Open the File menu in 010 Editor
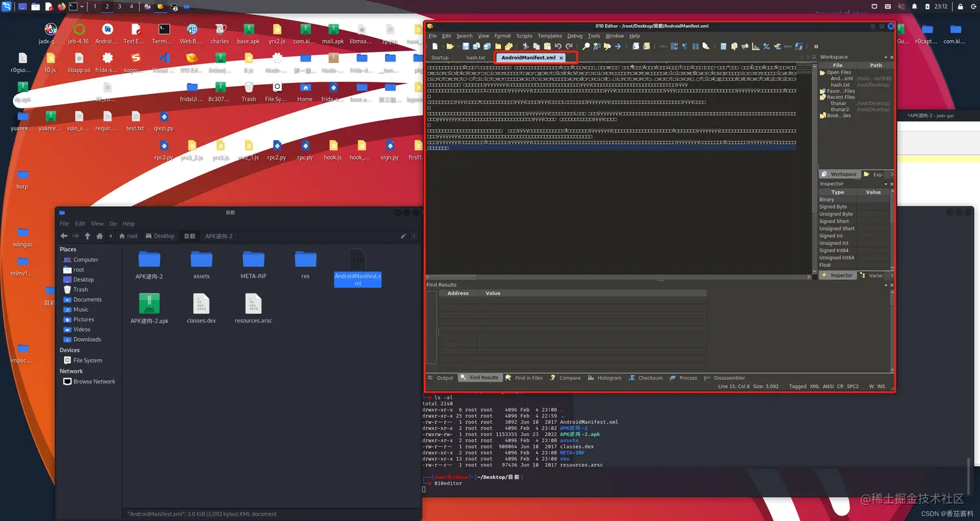The image size is (980, 521). 432,36
